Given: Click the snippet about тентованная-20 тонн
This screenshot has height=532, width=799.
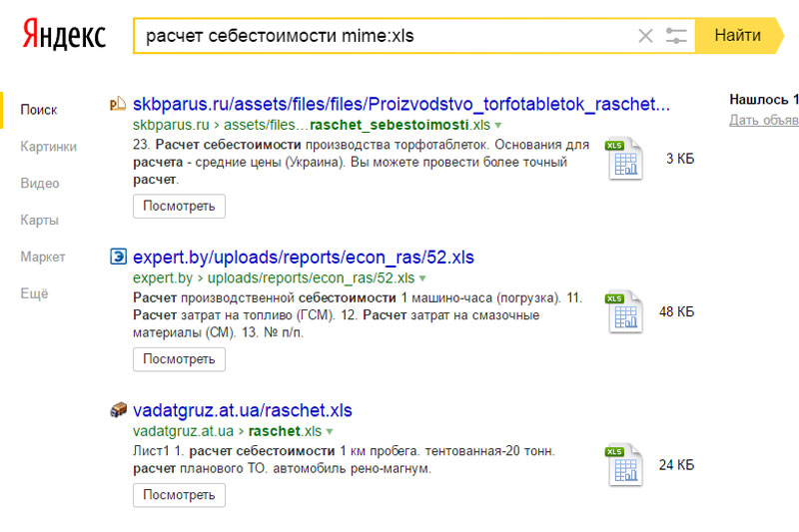Looking at the screenshot, I should coord(344,460).
